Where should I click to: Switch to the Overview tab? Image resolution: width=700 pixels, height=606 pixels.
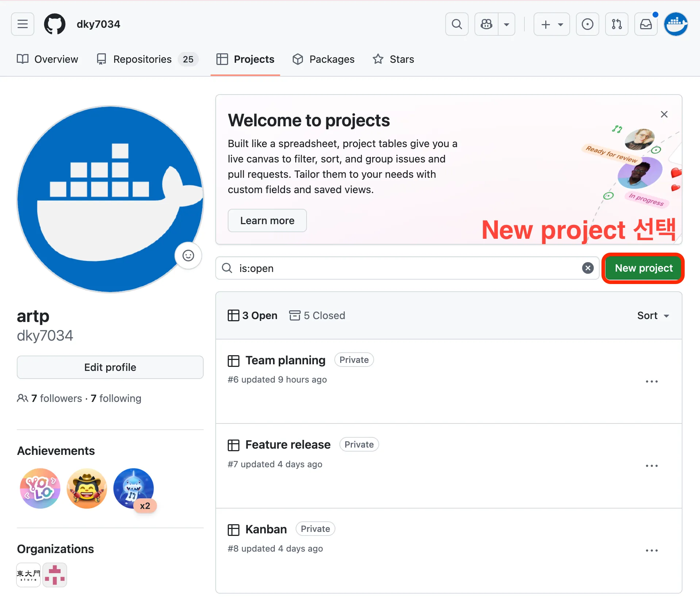click(47, 59)
